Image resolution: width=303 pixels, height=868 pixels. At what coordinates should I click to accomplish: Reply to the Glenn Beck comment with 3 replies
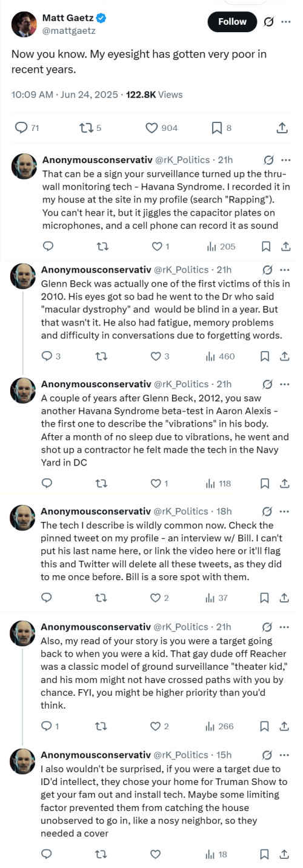pos(52,356)
